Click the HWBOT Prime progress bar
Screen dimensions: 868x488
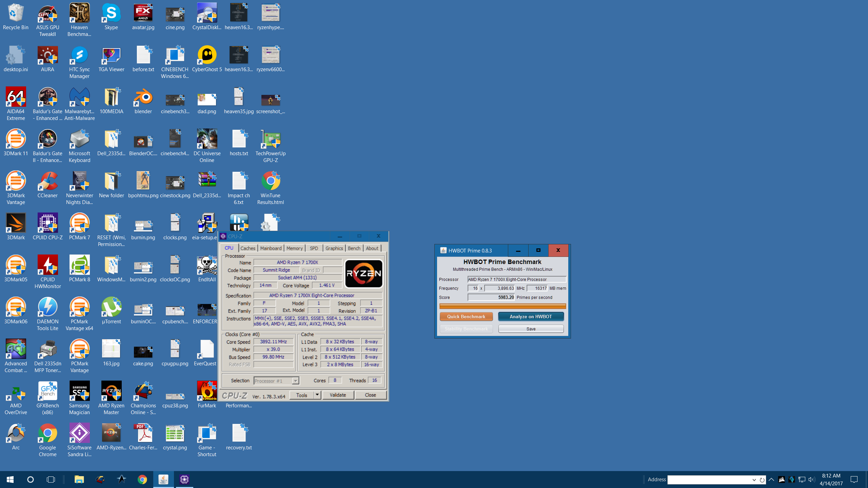(x=502, y=306)
